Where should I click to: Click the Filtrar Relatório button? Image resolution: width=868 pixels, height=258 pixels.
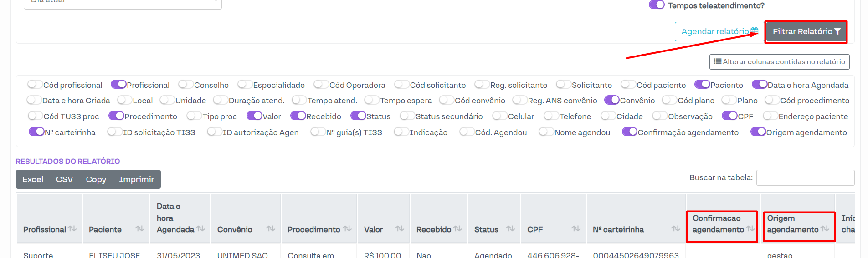pos(806,32)
